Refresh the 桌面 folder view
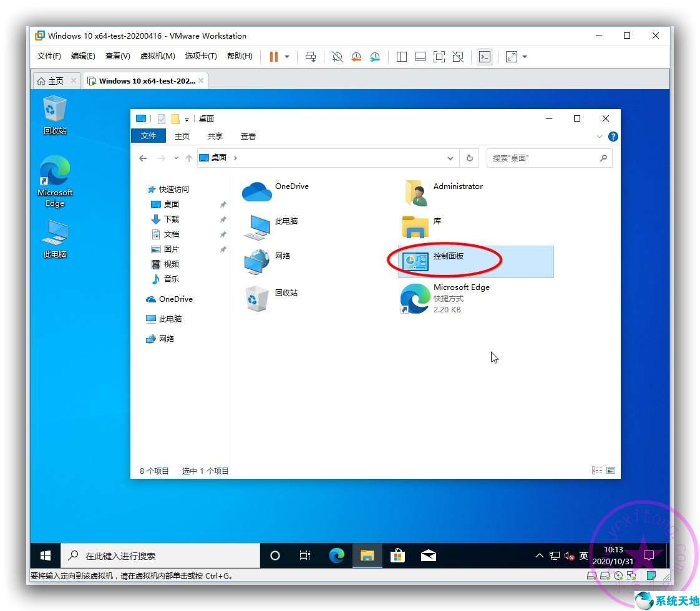The image size is (700, 611). click(x=470, y=158)
